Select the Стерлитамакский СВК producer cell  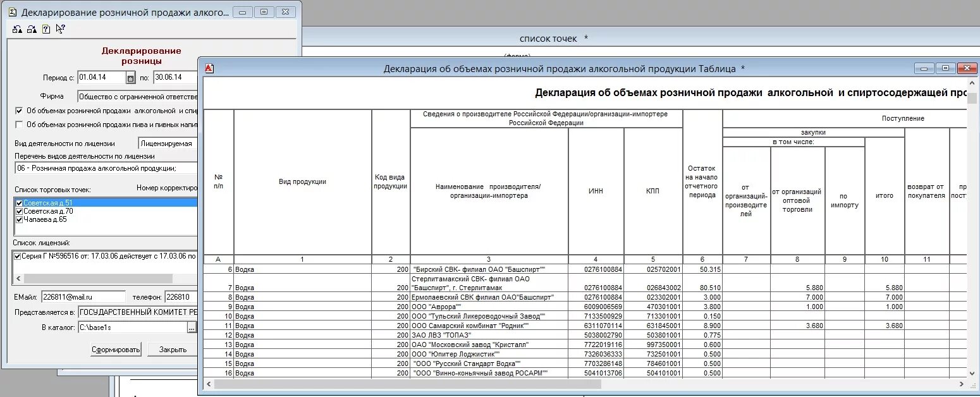click(489, 283)
